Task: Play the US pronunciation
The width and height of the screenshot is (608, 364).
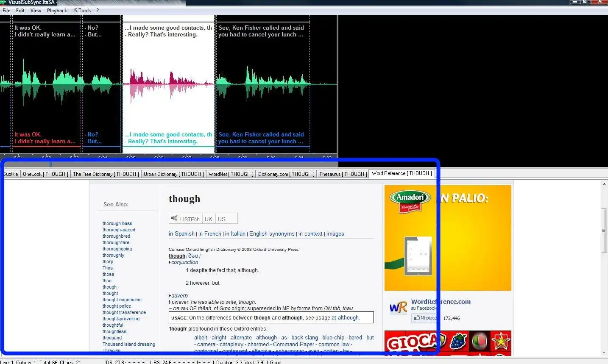Action: [x=222, y=219]
